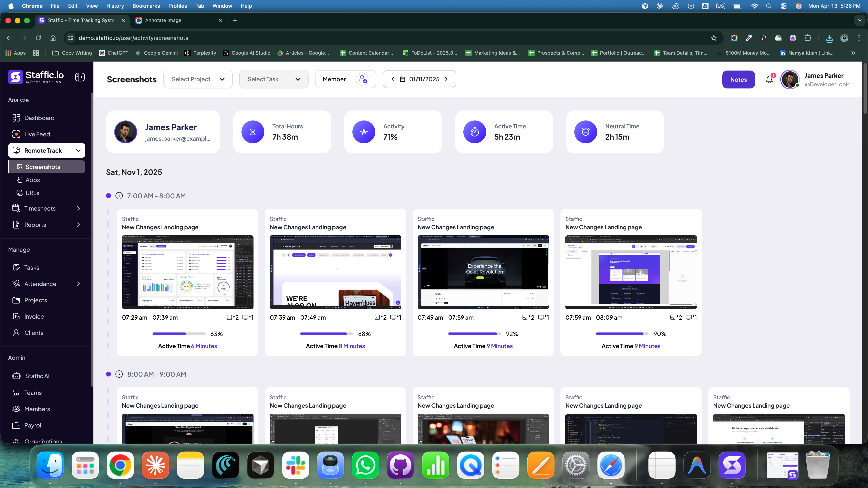The width and height of the screenshot is (868, 488).
Task: Open the Select Task dropdown
Action: point(274,79)
